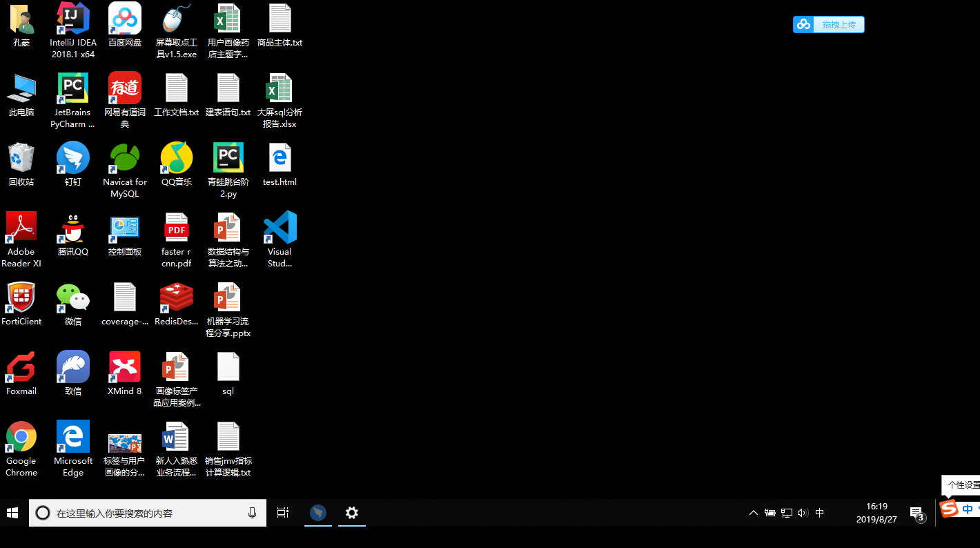Open 控制面板 shortcut
Image resolution: width=980 pixels, height=548 pixels.
(x=125, y=235)
